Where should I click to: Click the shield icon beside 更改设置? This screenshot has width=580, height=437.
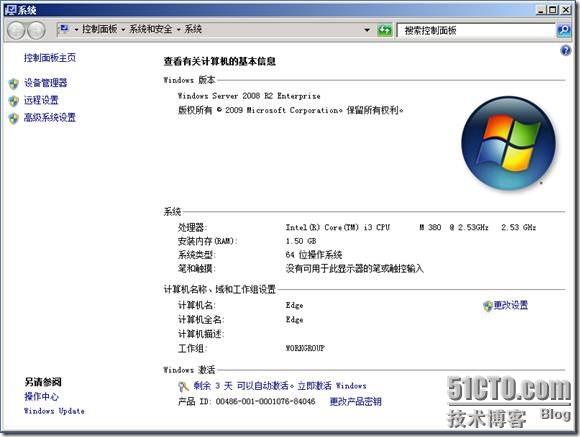pyautogui.click(x=488, y=306)
